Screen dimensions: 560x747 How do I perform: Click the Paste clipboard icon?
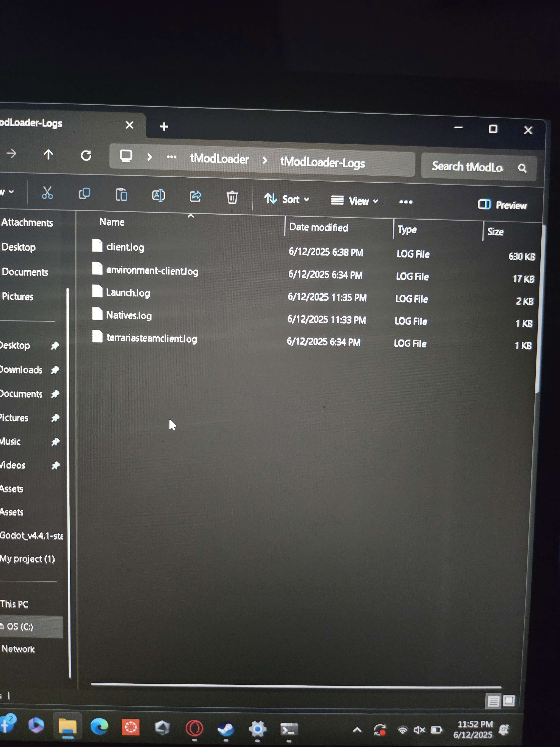(122, 195)
